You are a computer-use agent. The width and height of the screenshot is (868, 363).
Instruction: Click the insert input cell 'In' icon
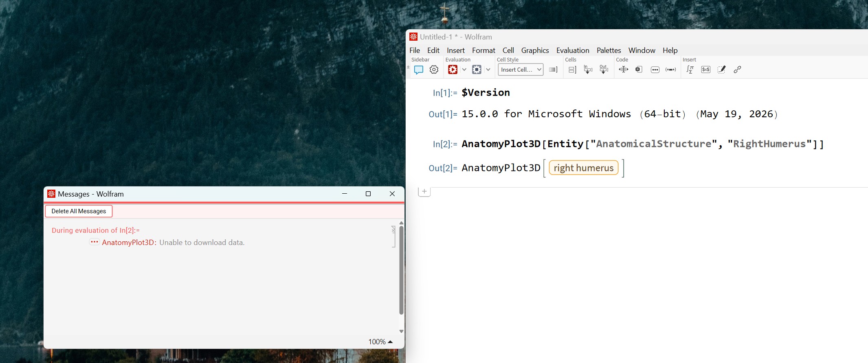click(588, 70)
